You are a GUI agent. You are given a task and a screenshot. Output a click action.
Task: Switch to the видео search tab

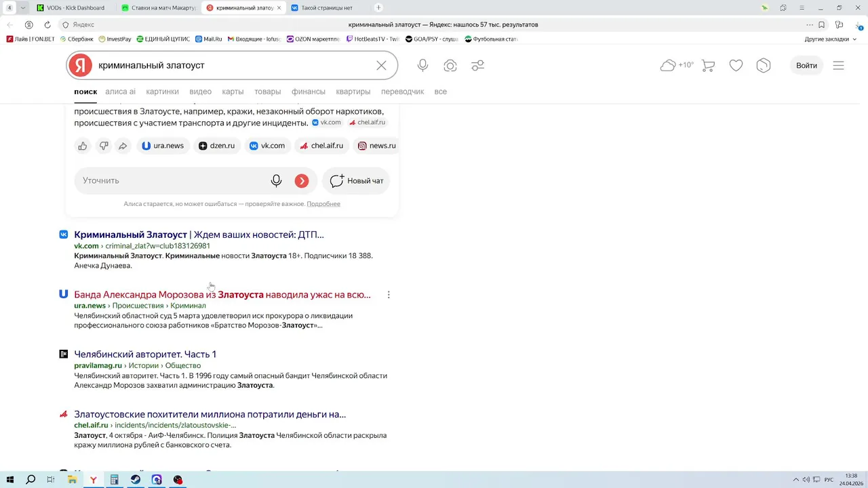coord(201,91)
